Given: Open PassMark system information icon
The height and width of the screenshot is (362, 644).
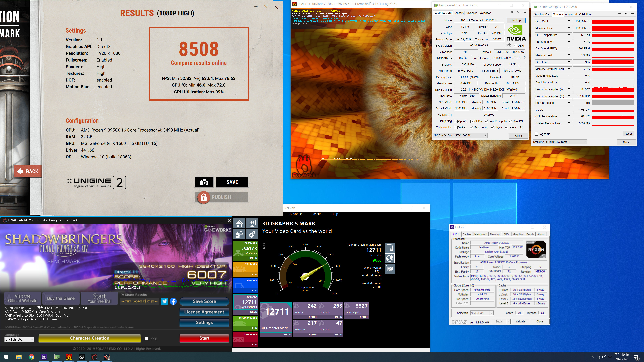Looking at the screenshot, I should 252,223.
